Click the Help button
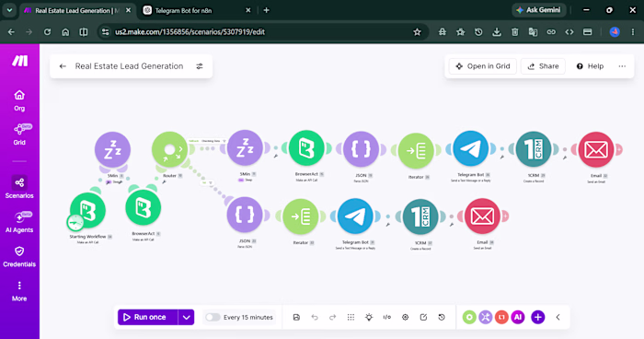The height and width of the screenshot is (339, 644). click(x=590, y=66)
